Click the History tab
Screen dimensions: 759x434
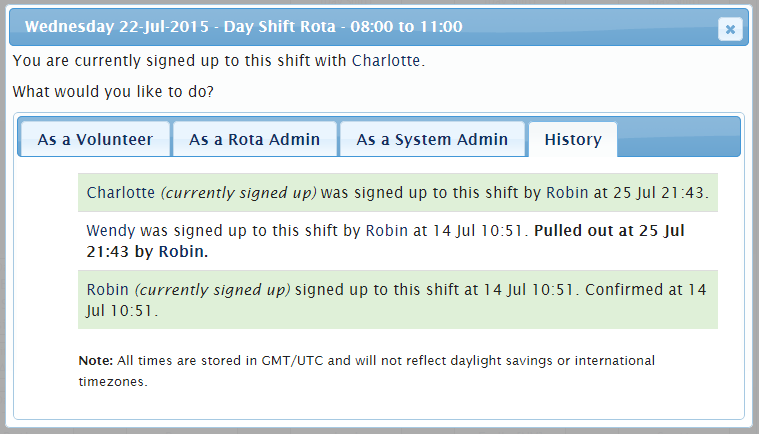(x=573, y=139)
